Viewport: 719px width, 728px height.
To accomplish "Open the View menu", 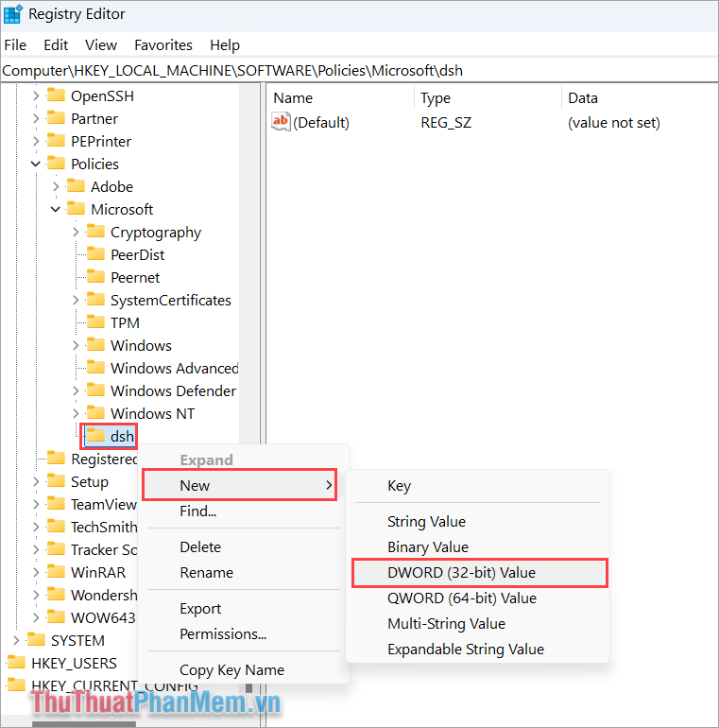I will (x=101, y=45).
